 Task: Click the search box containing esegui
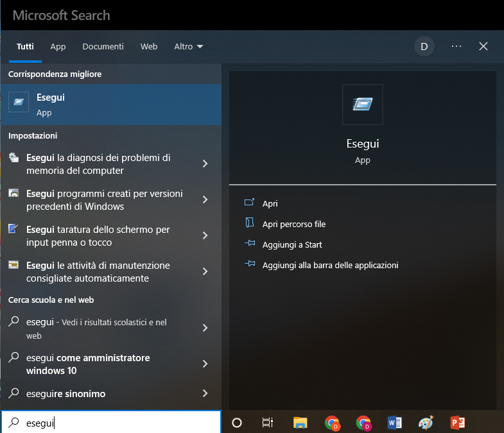[x=111, y=423]
